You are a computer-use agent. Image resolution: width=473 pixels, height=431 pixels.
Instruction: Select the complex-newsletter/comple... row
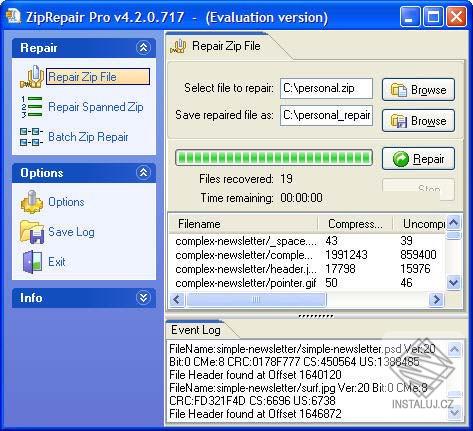307,255
